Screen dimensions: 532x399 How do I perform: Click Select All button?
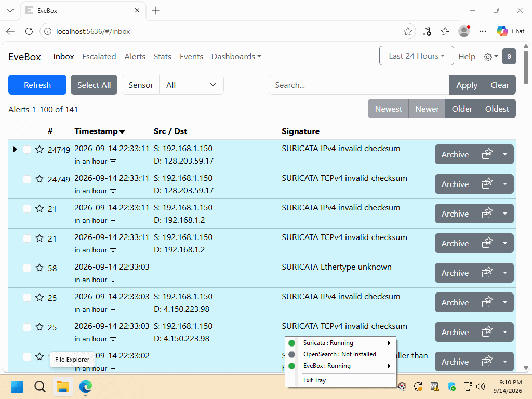[x=94, y=85]
